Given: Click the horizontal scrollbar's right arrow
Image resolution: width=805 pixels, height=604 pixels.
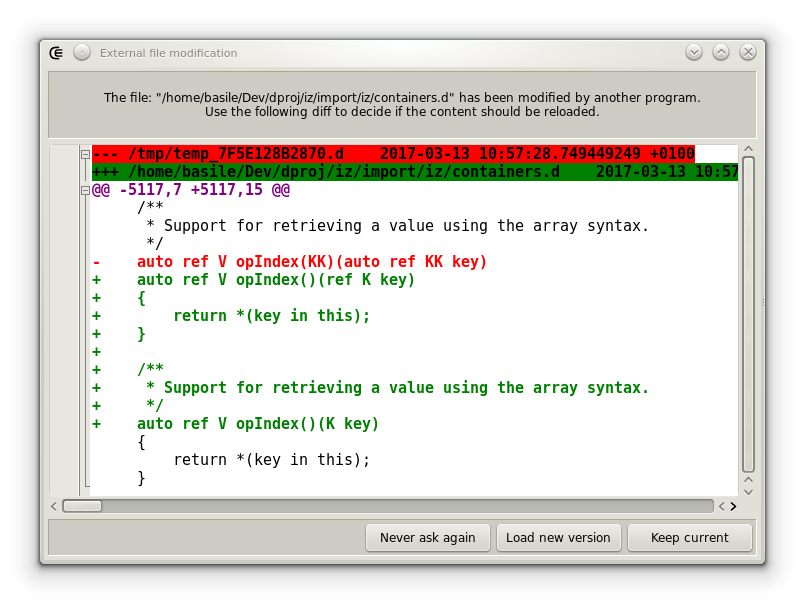Looking at the screenshot, I should (733, 506).
